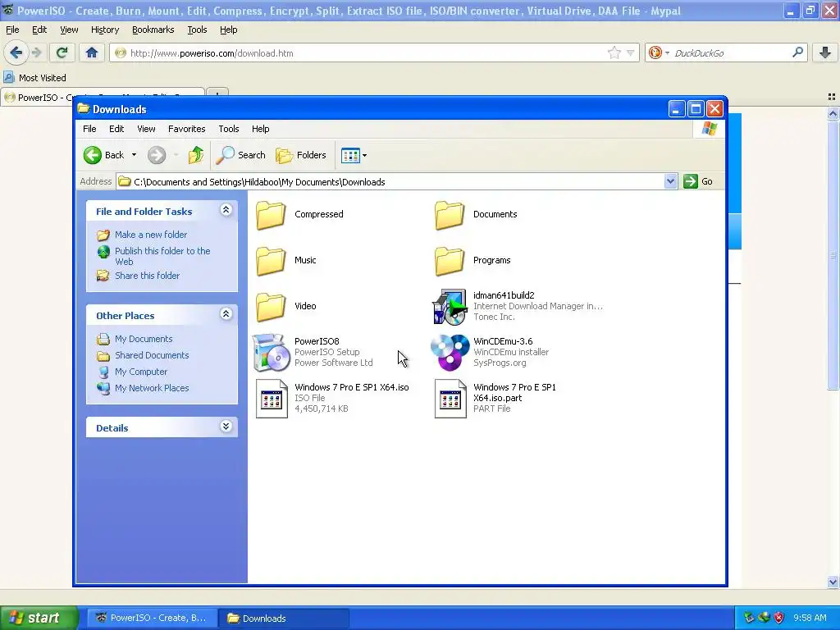Collapse the Other Places panel
Viewport: 840px width, 630px height.
226,314
